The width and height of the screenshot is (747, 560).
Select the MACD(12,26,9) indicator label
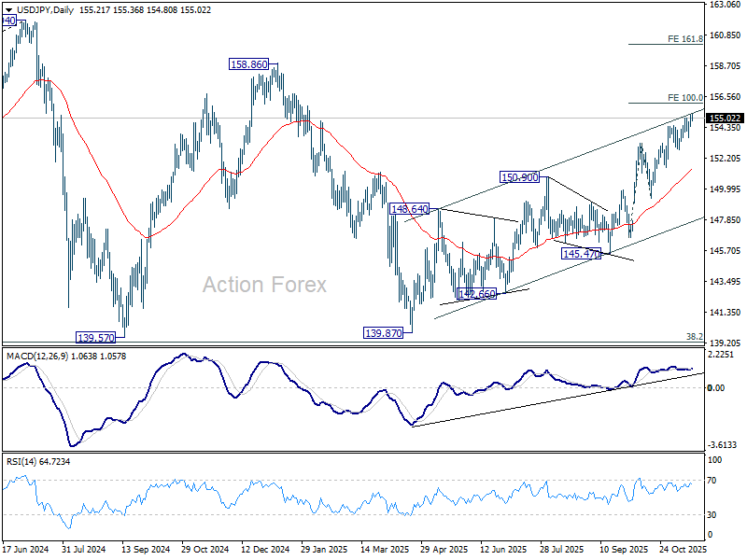click(x=36, y=357)
